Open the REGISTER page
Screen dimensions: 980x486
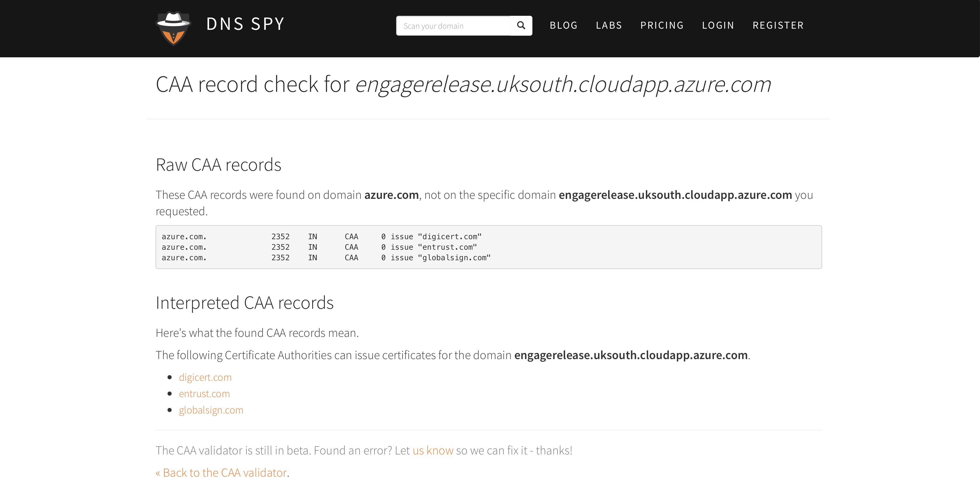(778, 25)
